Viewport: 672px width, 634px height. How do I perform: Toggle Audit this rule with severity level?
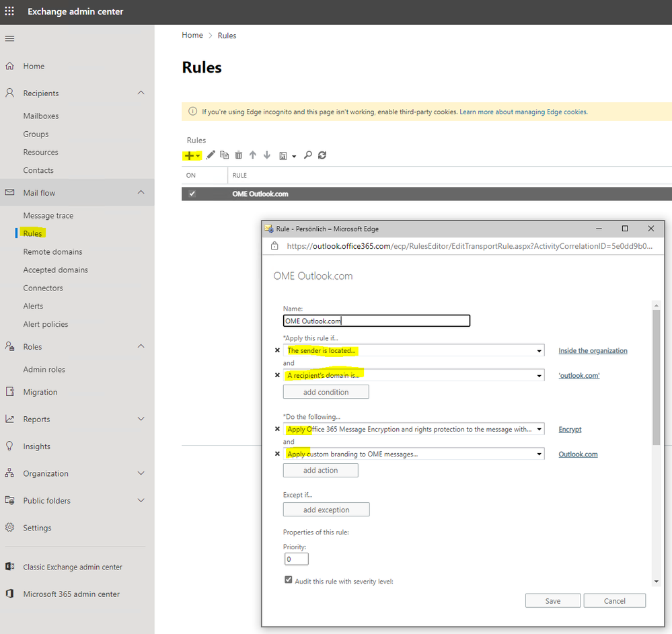click(289, 580)
